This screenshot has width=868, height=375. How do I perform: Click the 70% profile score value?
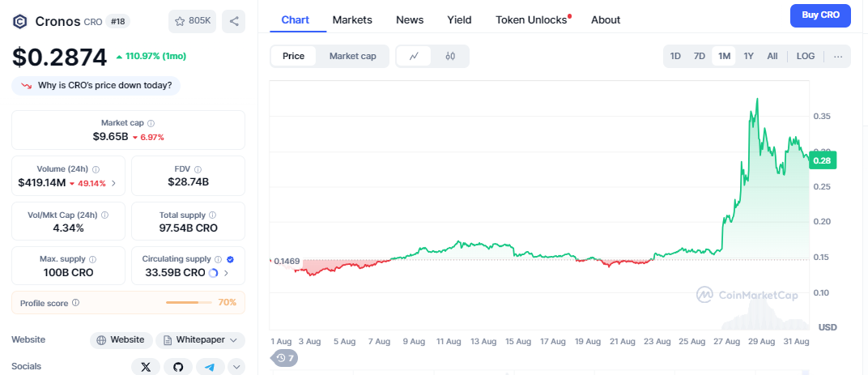coord(227,302)
